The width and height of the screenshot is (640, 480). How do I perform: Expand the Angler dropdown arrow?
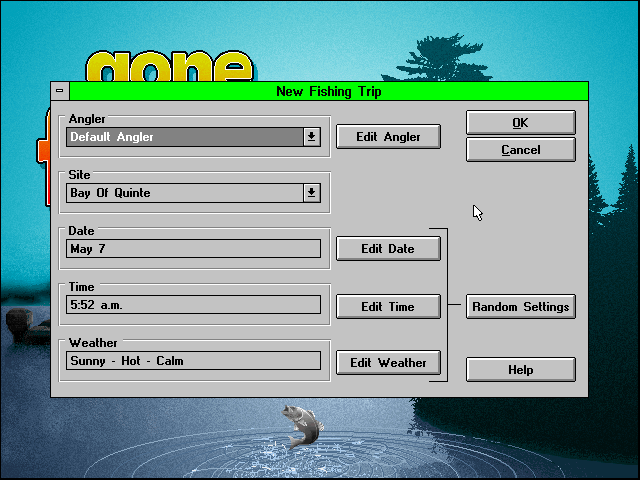311,137
